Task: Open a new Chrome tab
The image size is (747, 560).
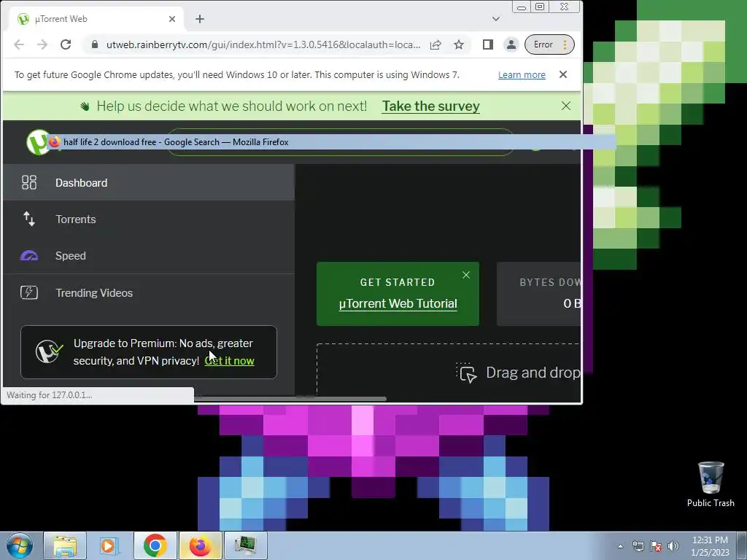Action: (x=200, y=19)
